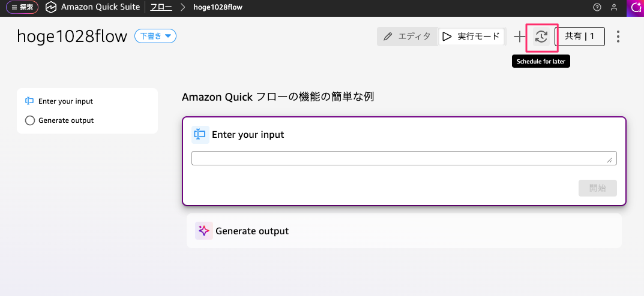Open the user profile icon
Image resolution: width=644 pixels, height=296 pixels.
coord(614,7)
